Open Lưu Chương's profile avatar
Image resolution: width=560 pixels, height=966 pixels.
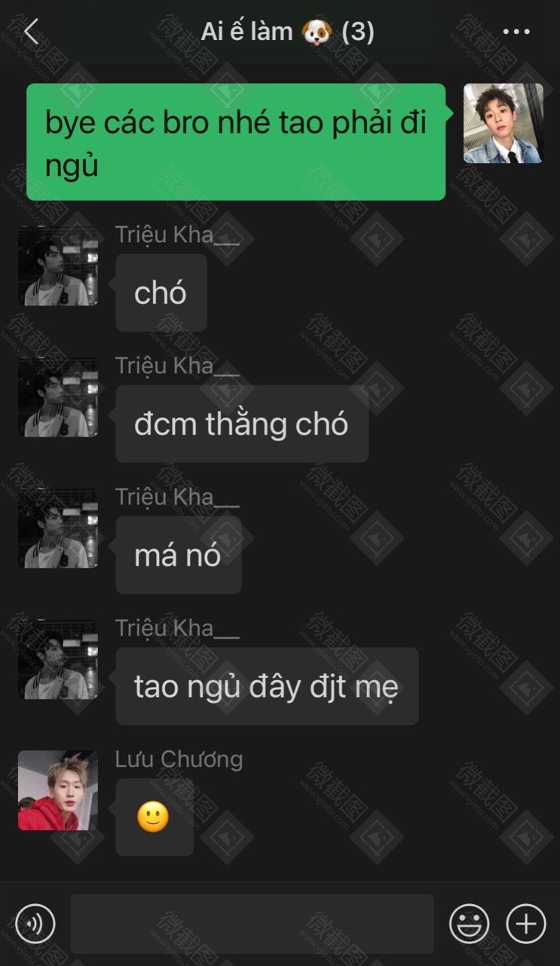[x=58, y=790]
